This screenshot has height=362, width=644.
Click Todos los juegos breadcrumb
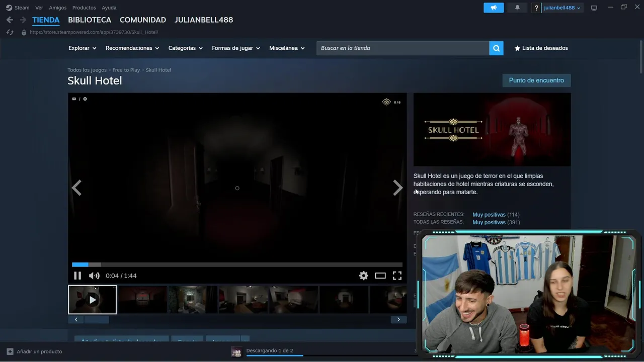pyautogui.click(x=87, y=70)
